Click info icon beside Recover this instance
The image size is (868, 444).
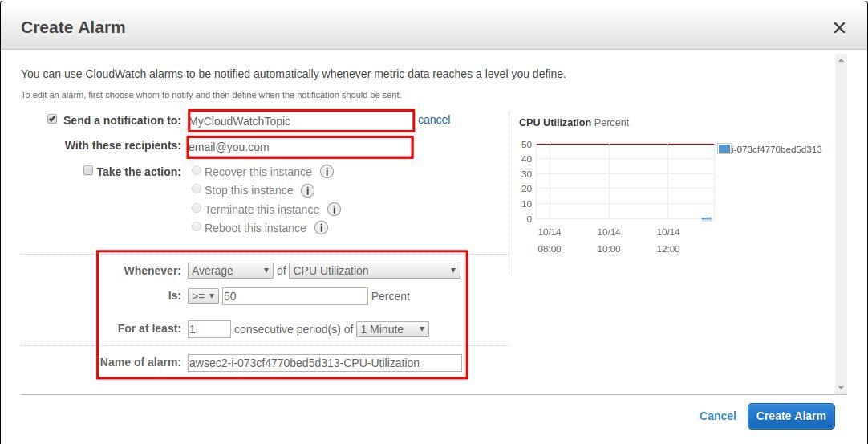click(x=327, y=172)
